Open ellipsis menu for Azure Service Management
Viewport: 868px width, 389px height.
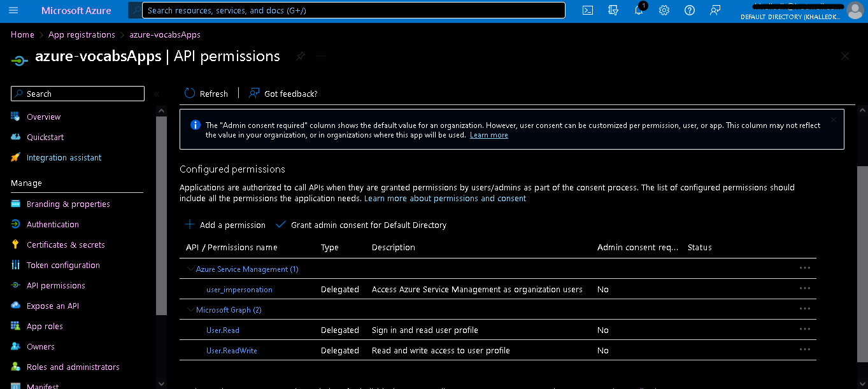click(x=805, y=268)
